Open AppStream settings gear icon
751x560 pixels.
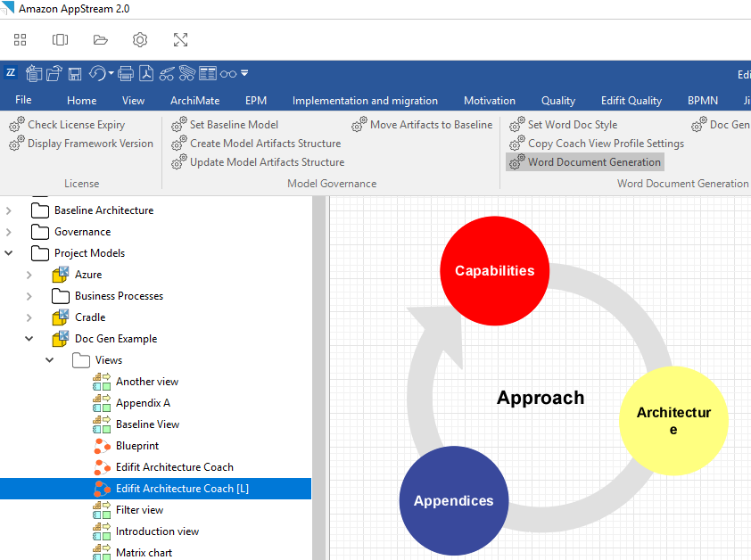[x=140, y=40]
